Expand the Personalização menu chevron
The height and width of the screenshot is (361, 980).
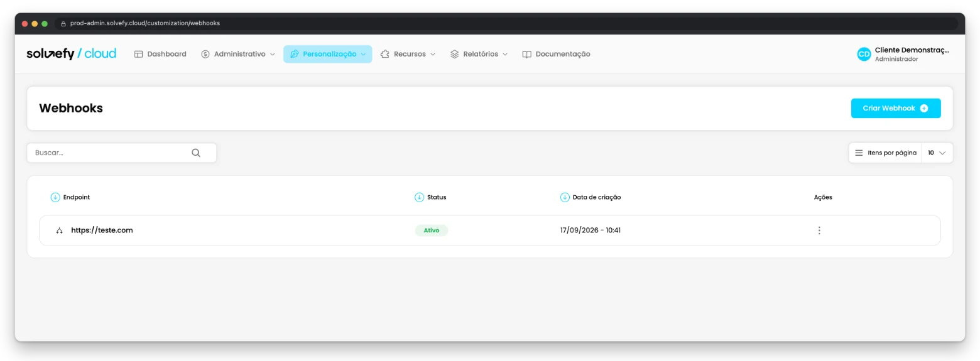[x=363, y=54]
